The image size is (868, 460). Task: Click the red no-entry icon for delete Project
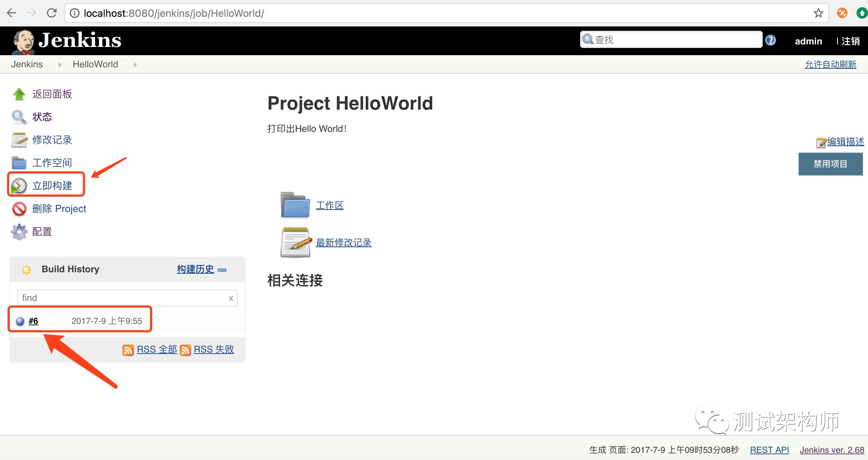pyautogui.click(x=19, y=209)
